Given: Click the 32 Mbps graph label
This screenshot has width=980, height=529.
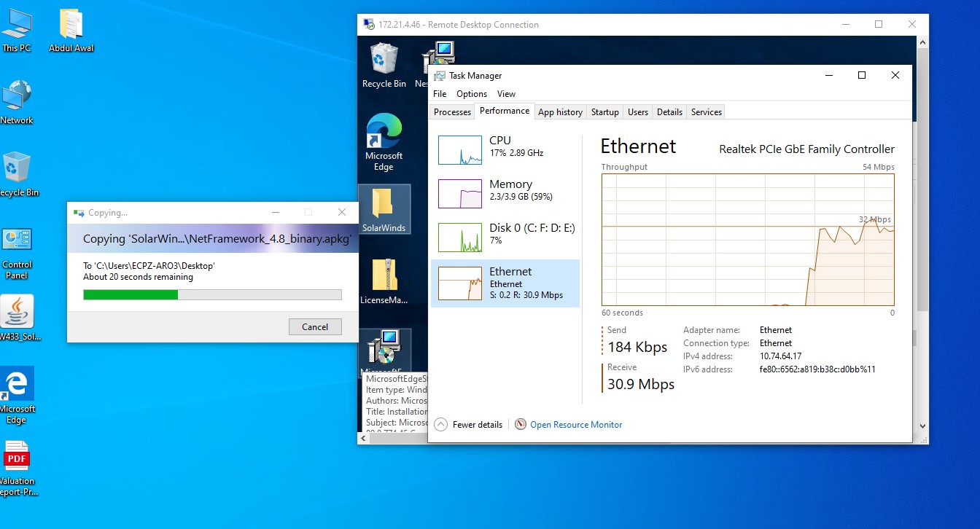Looking at the screenshot, I should coord(875,219).
